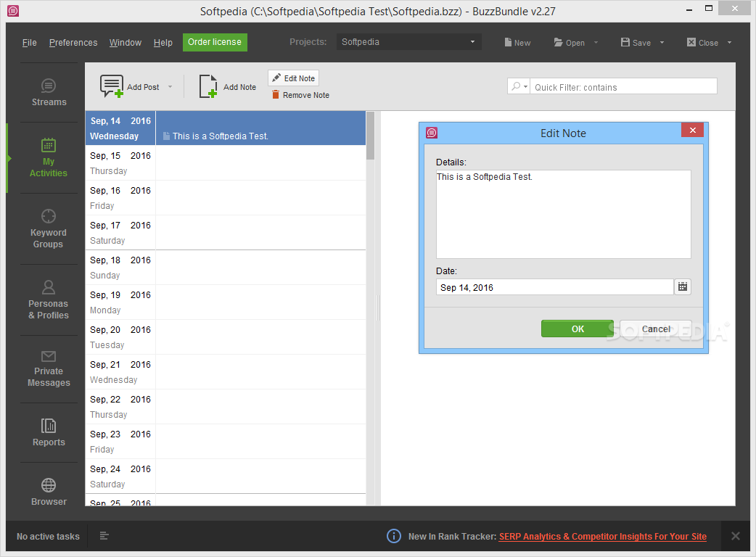Click the Save project disk icon
The width and height of the screenshot is (756, 557).
pyautogui.click(x=625, y=42)
